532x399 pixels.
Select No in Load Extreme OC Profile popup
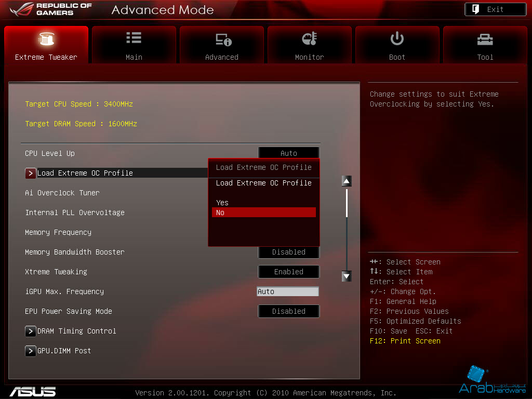point(264,212)
